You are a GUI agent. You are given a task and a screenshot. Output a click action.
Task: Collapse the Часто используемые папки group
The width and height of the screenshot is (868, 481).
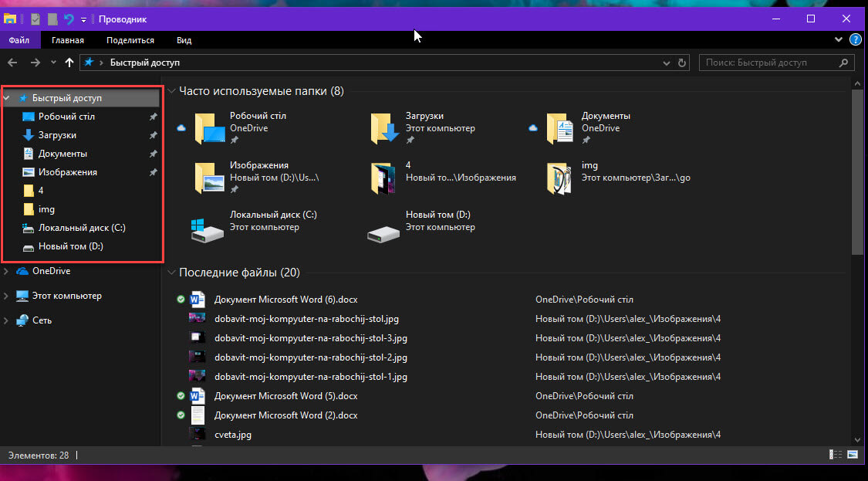172,91
